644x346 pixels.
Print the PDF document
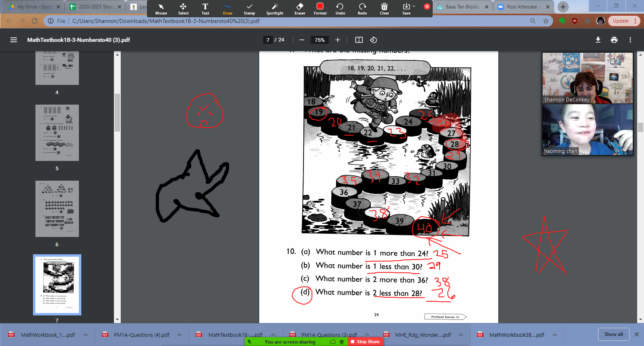[x=614, y=40]
